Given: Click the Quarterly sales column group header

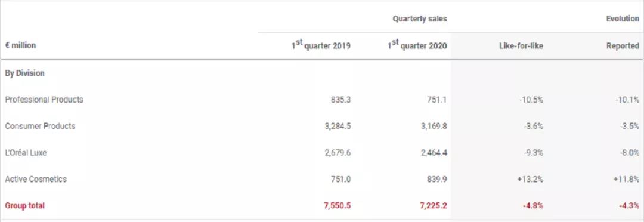Looking at the screenshot, I should 420,19.
